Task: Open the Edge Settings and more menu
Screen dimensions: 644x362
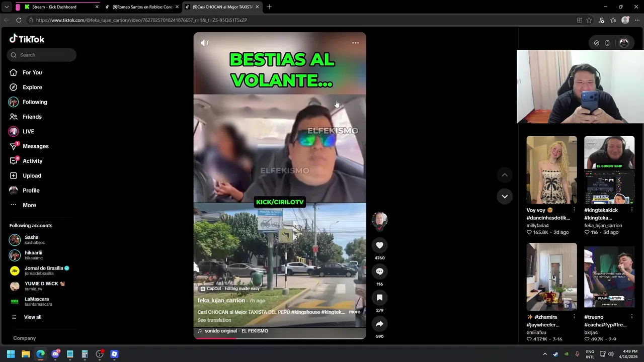Action: click(637, 20)
